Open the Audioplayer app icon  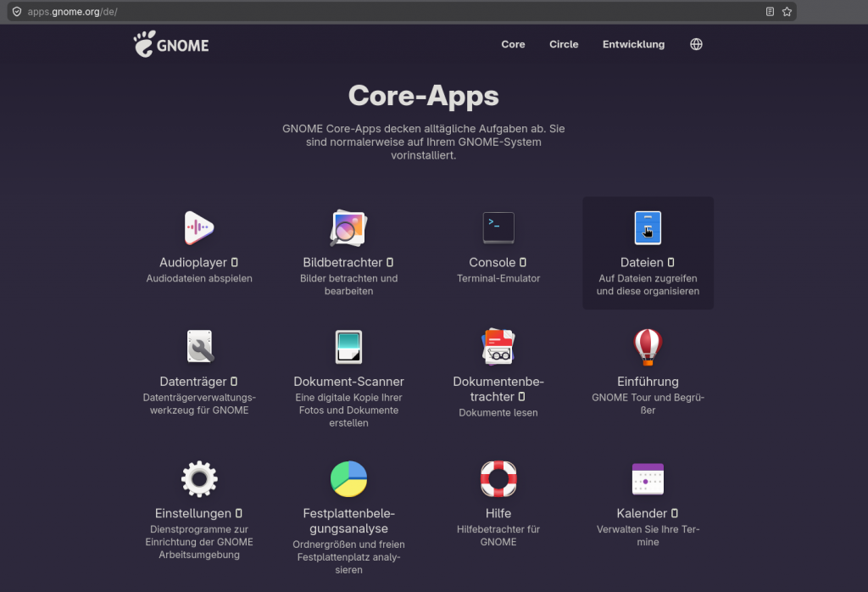point(199,227)
